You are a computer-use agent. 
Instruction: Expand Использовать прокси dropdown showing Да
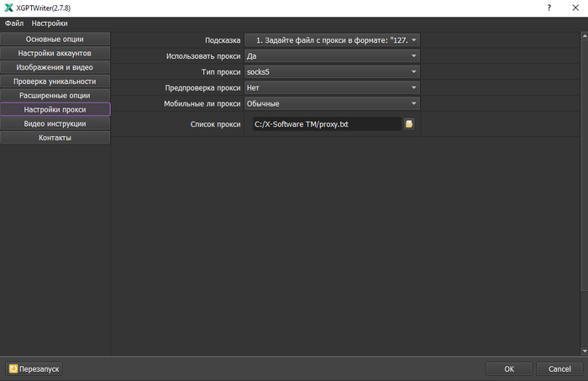pos(332,56)
